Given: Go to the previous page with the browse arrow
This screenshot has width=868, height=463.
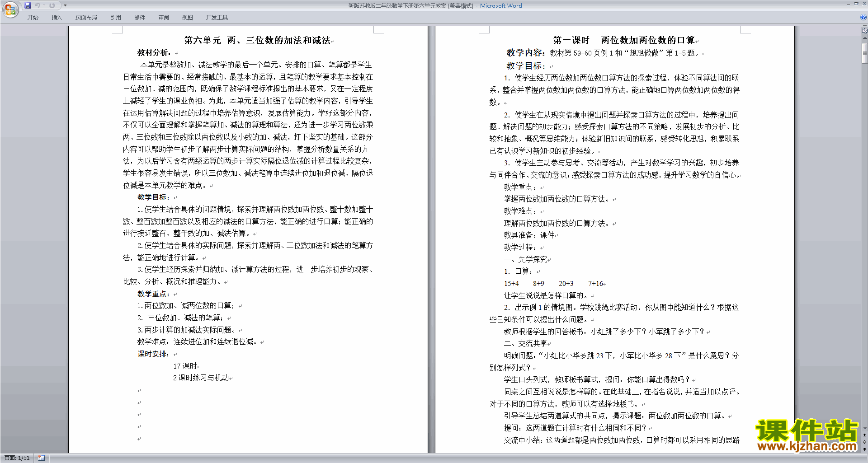Looking at the screenshot, I should pos(865,435).
